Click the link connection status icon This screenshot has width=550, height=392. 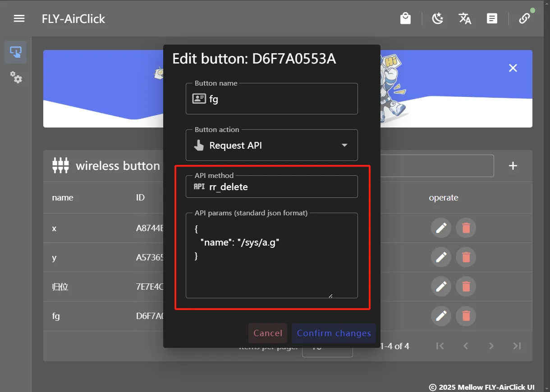point(524,18)
